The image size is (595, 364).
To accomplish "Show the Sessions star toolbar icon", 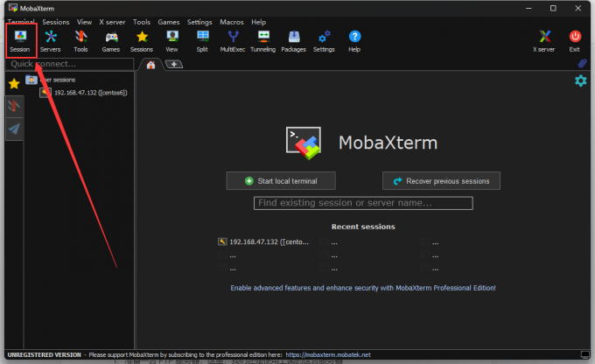I will (x=142, y=41).
